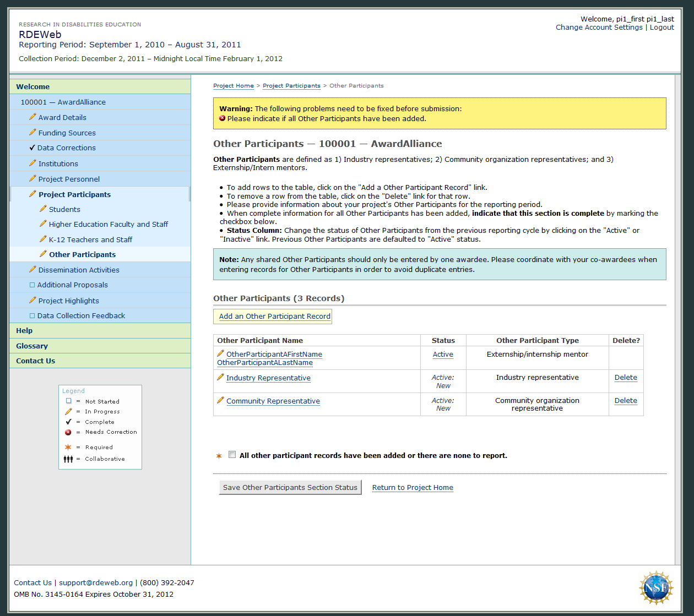Check the all participant records added checkbox

click(232, 455)
